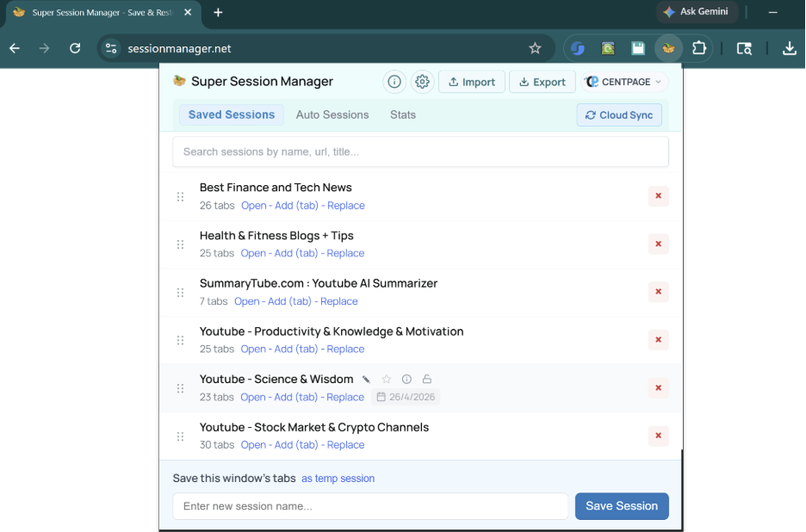Expand the CENTPAGE dropdown
Screen dimensions: 806x532
pyautogui.click(x=624, y=82)
